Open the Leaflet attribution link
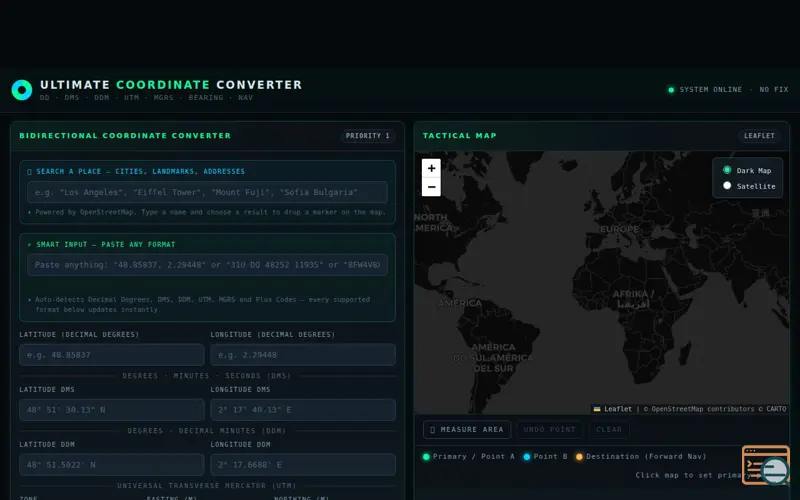 613,409
